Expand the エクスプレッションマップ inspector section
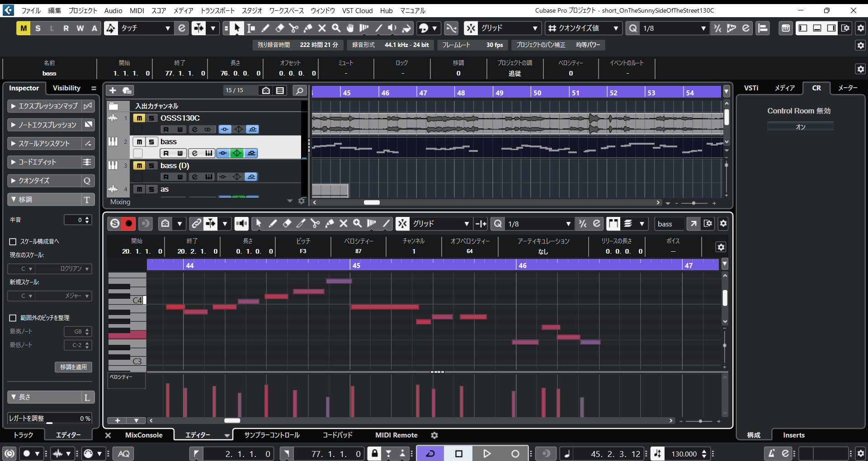868x461 pixels. 44,106
